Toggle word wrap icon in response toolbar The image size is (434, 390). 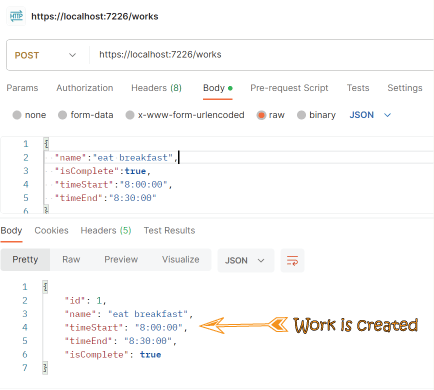(292, 260)
